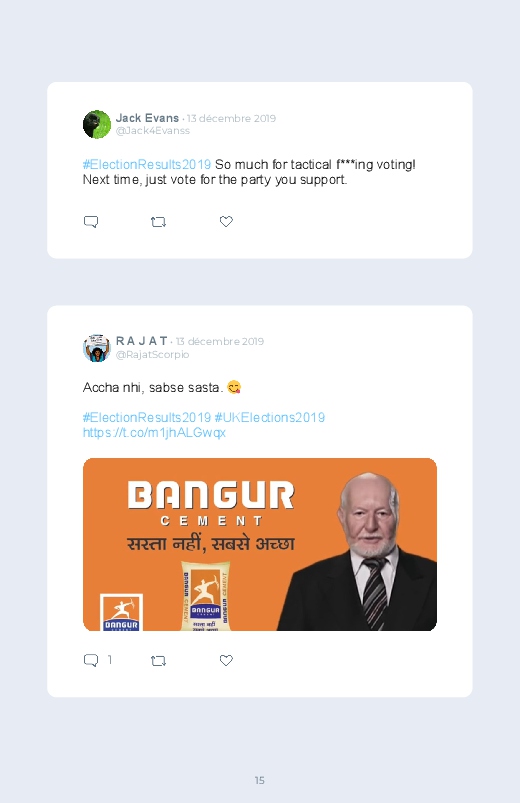Open the Bangur Cement image

(x=260, y=544)
